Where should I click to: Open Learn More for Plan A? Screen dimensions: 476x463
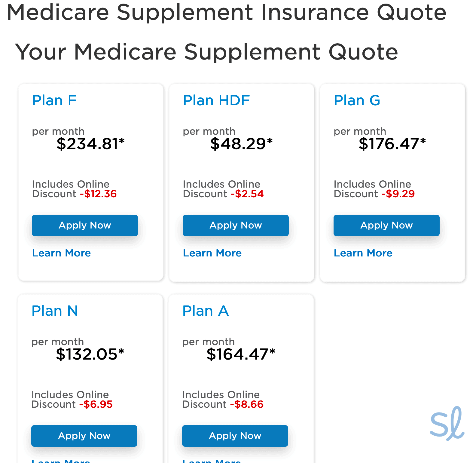pyautogui.click(x=212, y=461)
